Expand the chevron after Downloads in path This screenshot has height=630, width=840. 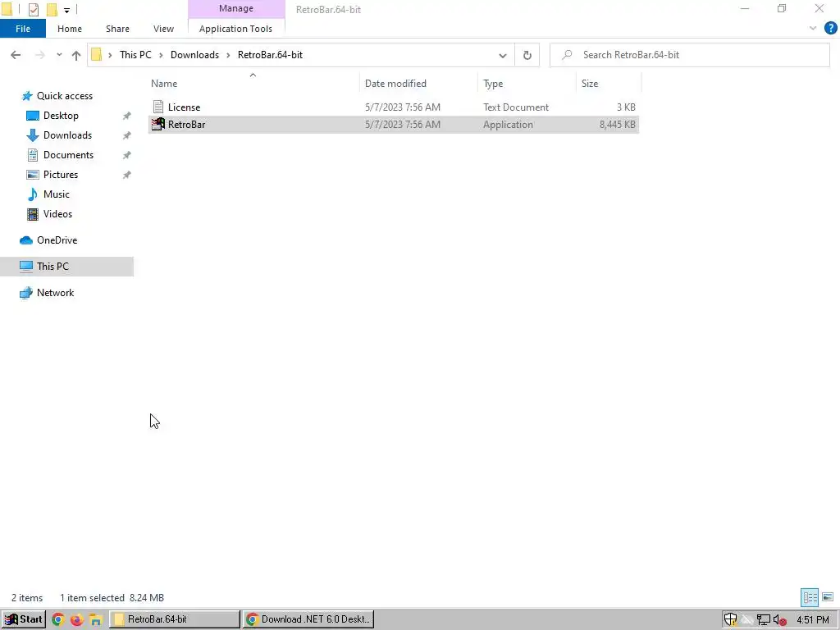pyautogui.click(x=228, y=55)
